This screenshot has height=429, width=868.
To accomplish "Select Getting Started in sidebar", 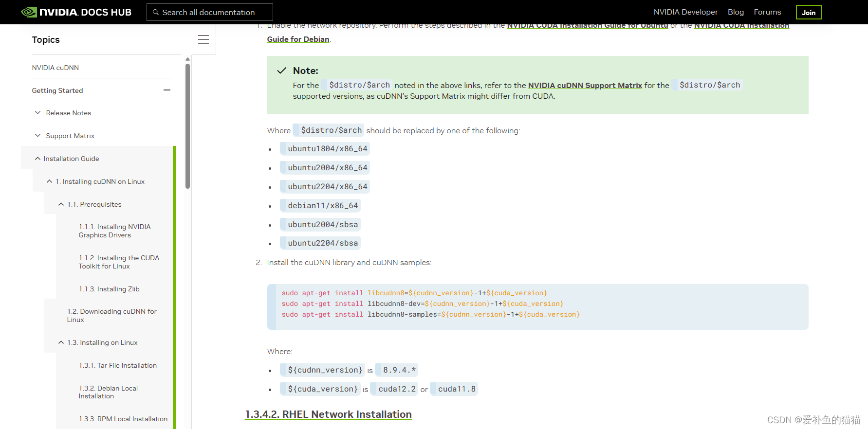I will 57,90.
